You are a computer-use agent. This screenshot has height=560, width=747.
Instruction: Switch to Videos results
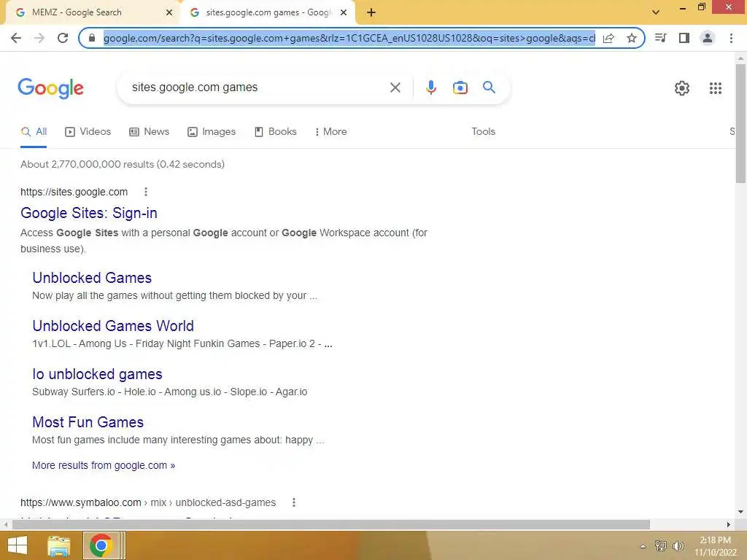tap(88, 131)
